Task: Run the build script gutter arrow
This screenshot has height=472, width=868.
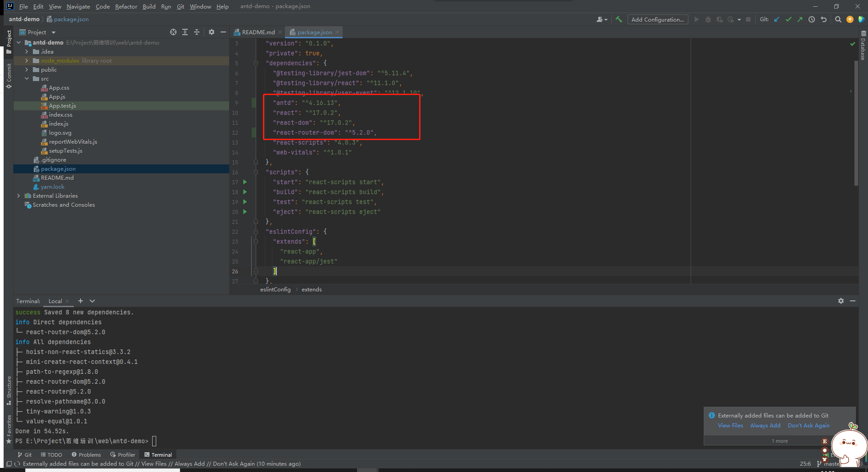Action: click(245, 192)
